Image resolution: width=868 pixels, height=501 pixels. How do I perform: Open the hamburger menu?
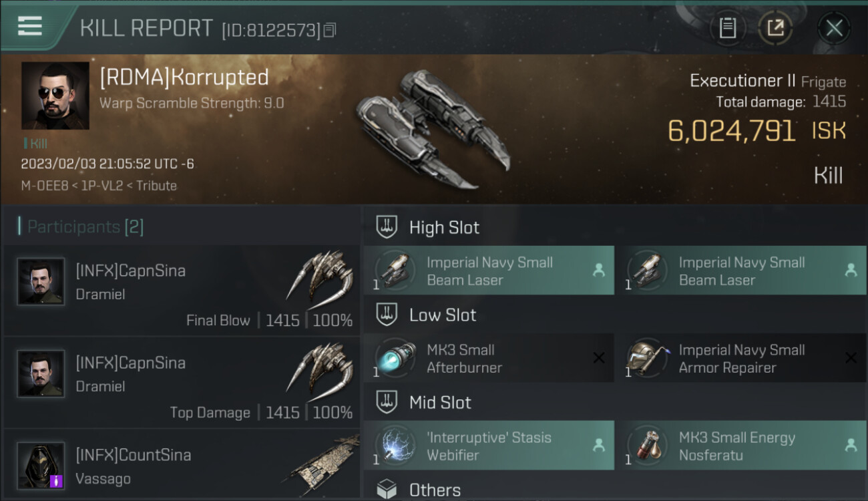[x=30, y=26]
